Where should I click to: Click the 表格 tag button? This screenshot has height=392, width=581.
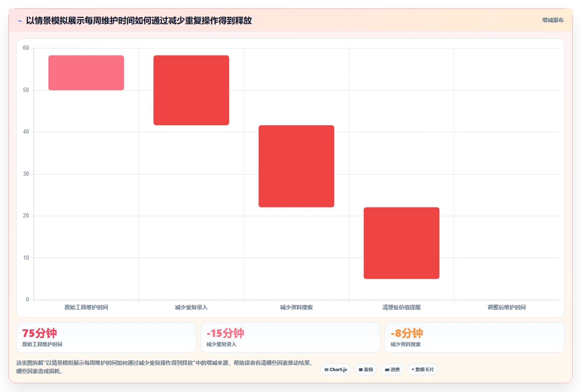pos(366,369)
